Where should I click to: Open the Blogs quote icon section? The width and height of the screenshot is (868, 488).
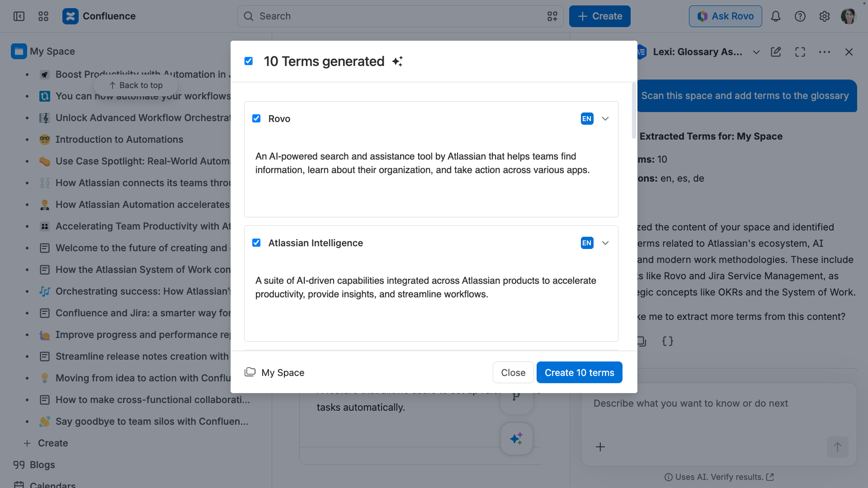click(x=19, y=465)
